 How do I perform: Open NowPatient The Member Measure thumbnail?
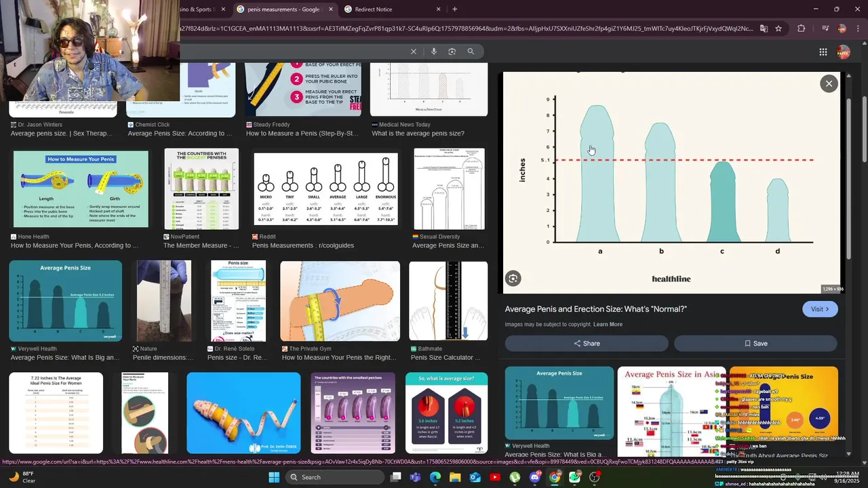(201, 189)
